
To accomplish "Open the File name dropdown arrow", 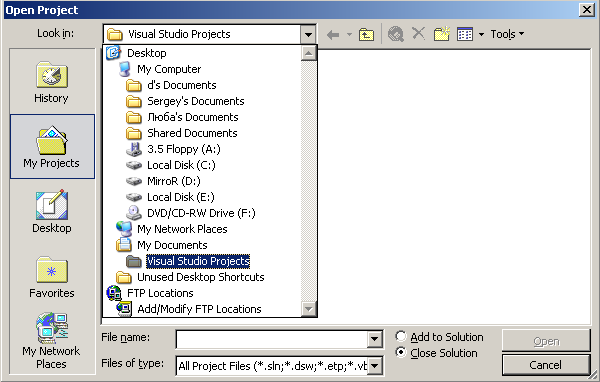I will click(375, 339).
